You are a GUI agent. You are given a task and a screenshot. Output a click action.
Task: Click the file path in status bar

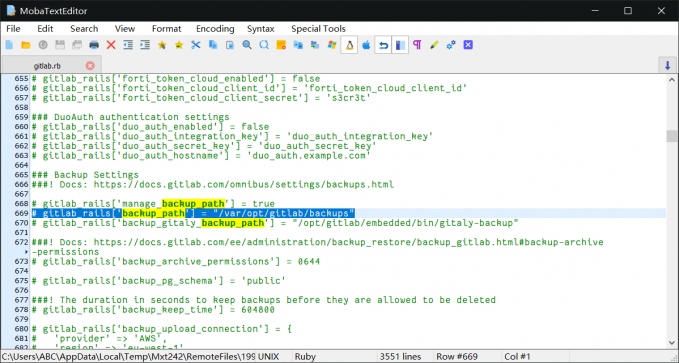128,357
